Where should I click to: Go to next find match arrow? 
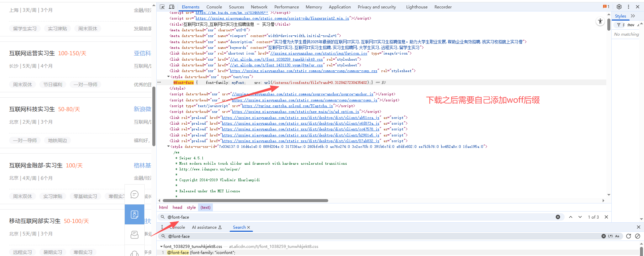point(580,217)
